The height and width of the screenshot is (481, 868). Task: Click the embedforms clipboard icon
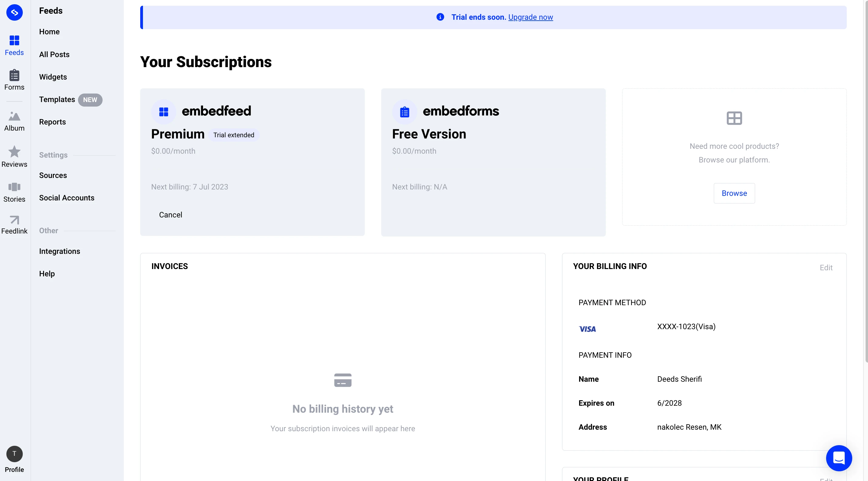tap(405, 111)
